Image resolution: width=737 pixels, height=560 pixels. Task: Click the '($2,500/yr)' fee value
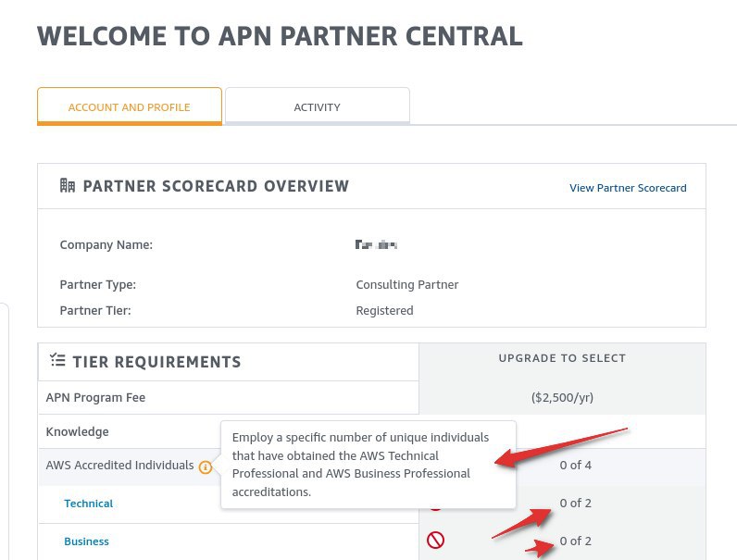562,397
